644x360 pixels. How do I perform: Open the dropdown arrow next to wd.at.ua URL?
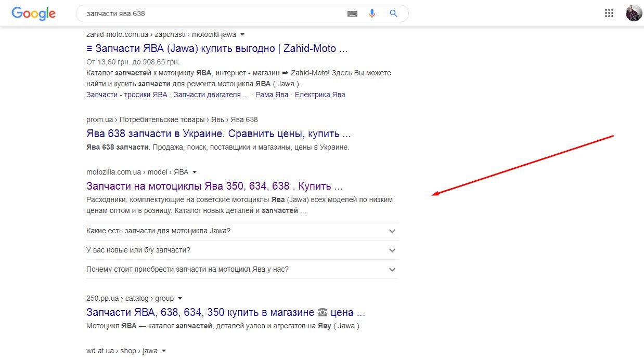[x=164, y=351]
